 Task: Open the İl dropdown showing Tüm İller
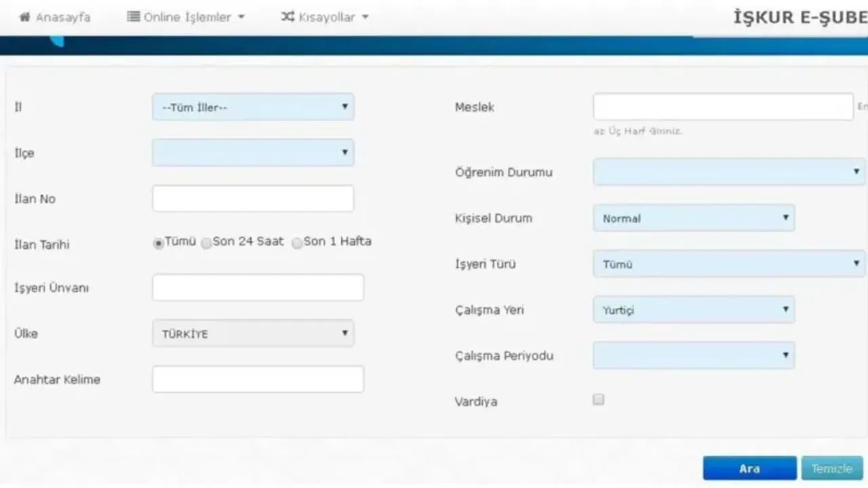(253, 107)
